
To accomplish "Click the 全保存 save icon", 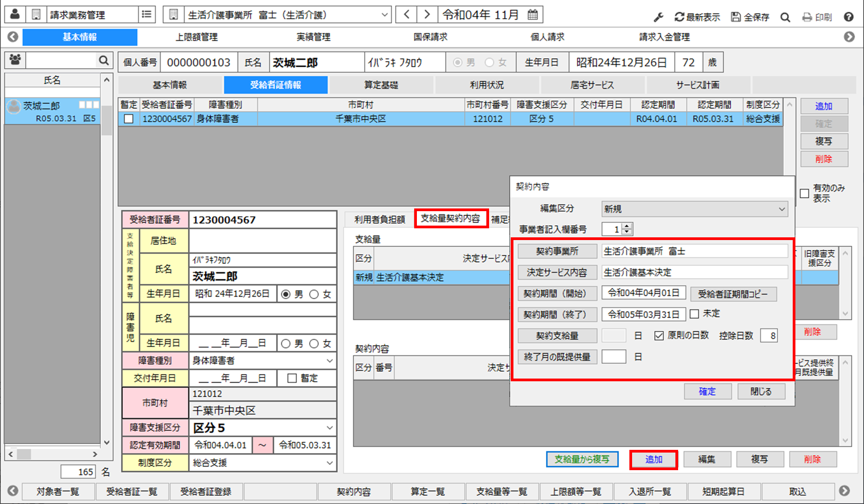I will (x=736, y=17).
